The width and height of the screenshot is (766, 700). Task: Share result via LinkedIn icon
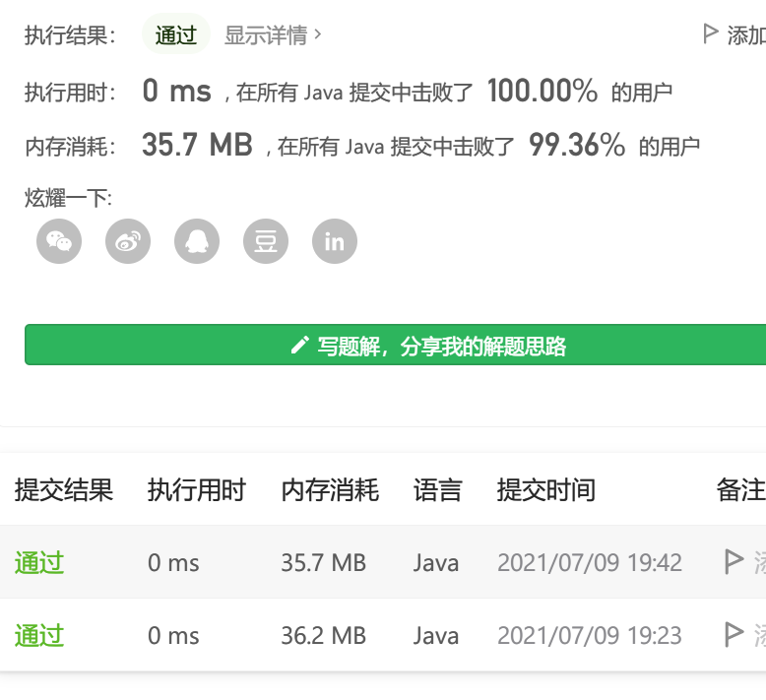pos(335,241)
